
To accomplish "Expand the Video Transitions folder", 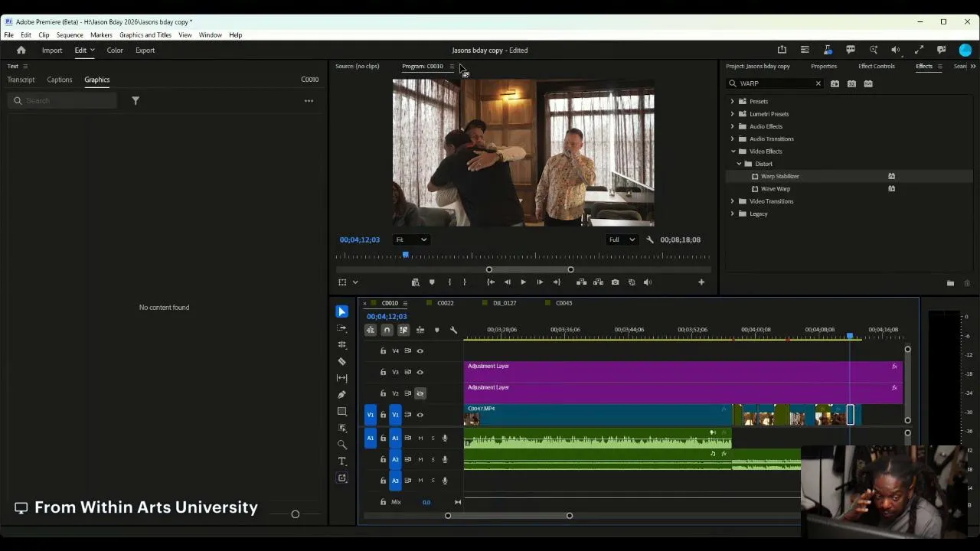I will tap(732, 201).
